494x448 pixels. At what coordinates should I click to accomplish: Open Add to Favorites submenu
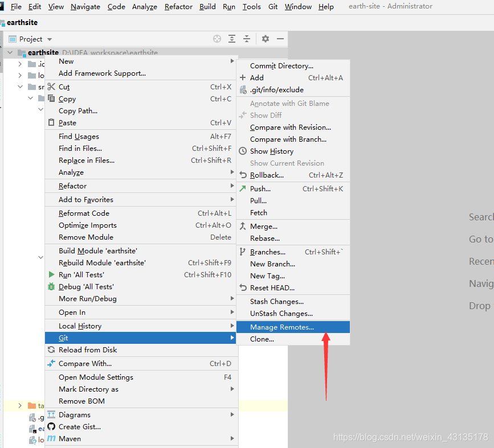tap(141, 199)
